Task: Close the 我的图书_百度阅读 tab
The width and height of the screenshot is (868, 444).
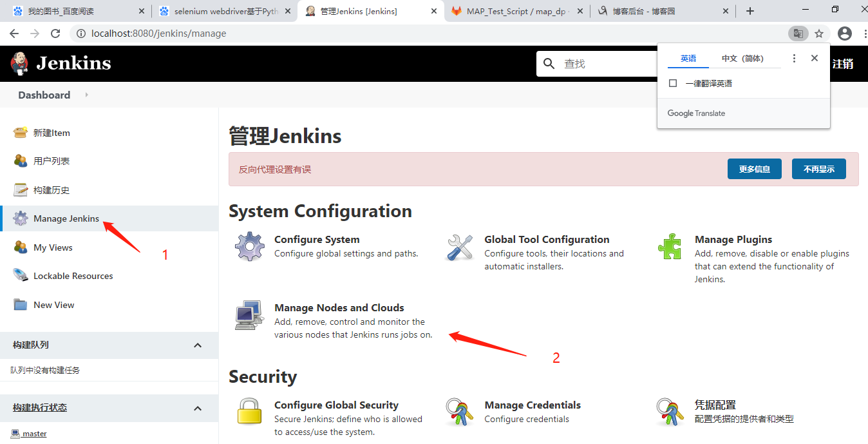Action: 141,11
